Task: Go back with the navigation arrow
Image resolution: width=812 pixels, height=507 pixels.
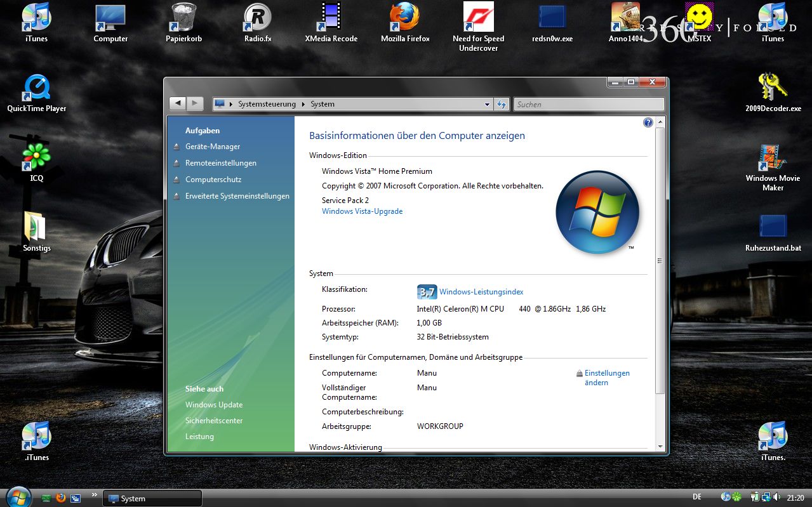Action: tap(178, 103)
